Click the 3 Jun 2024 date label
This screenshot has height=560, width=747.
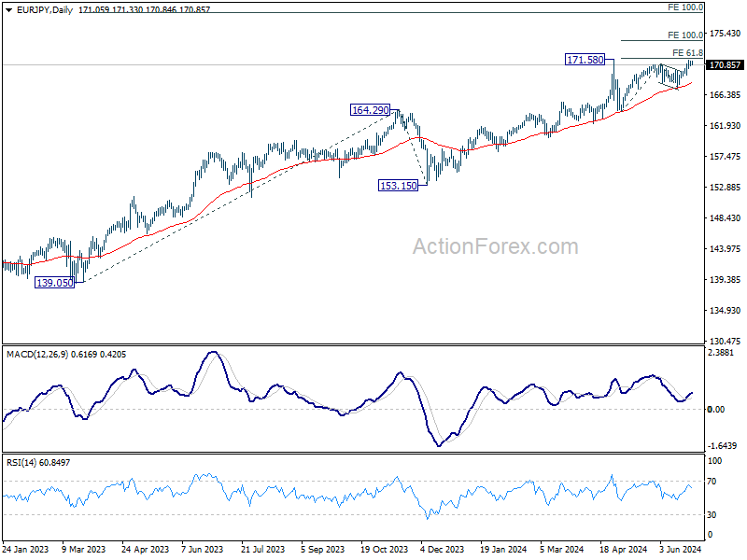[681, 549]
